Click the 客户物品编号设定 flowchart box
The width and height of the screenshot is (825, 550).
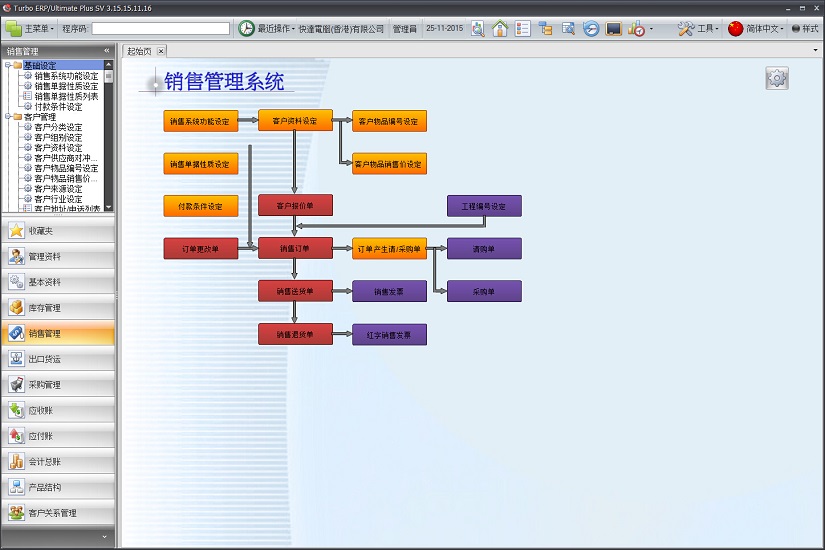tap(389, 121)
